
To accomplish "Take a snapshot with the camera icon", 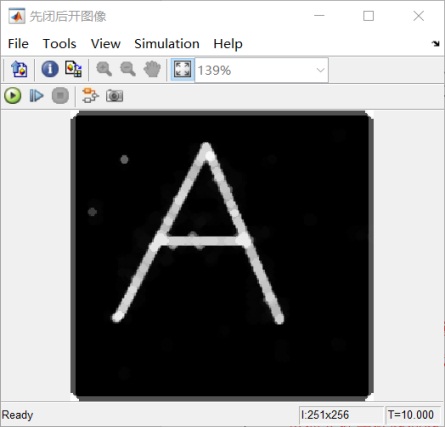I will 114,96.
